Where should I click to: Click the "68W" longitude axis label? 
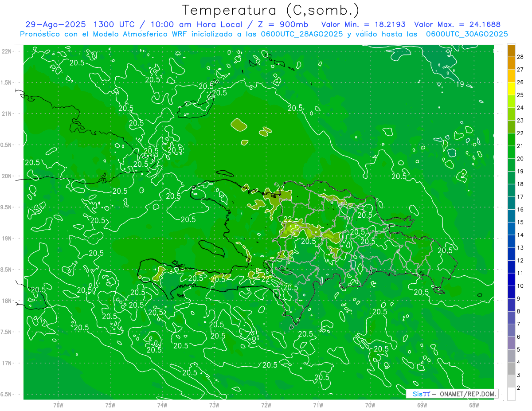click(x=474, y=405)
